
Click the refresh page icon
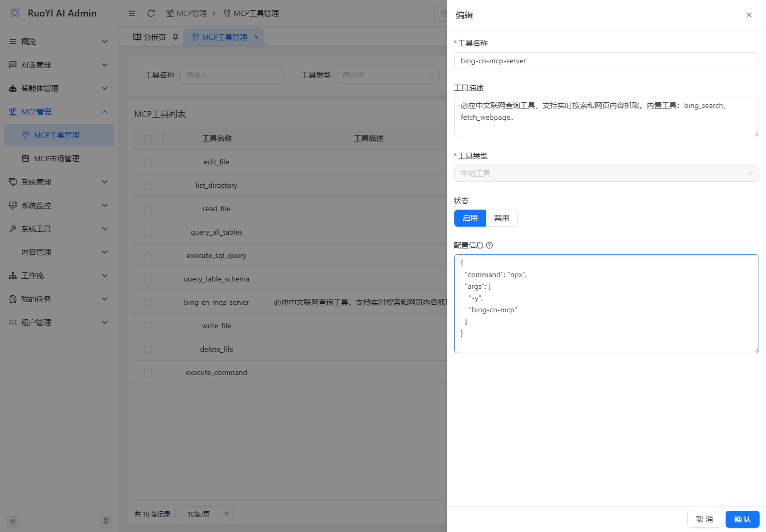pos(151,13)
